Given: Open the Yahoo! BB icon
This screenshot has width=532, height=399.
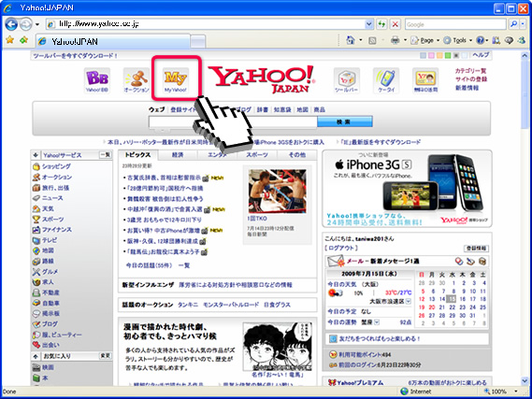Looking at the screenshot, I should (97, 80).
